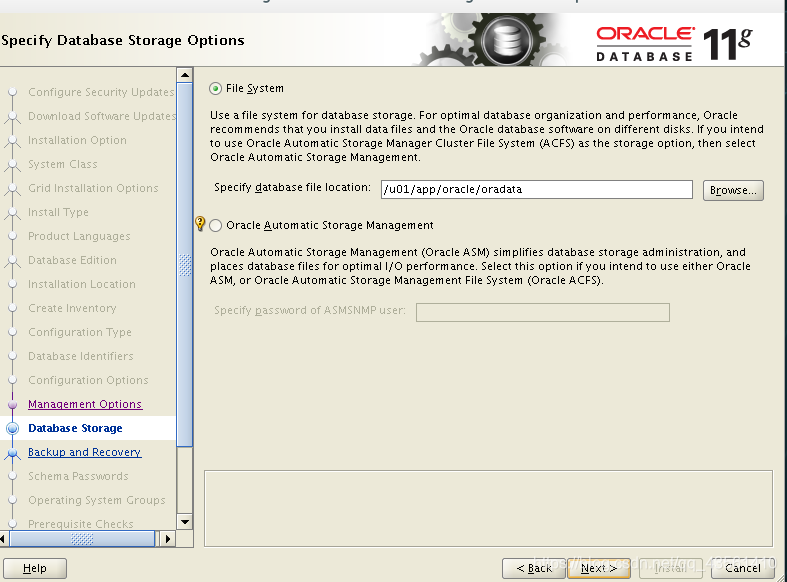Click the sidebar scroll down arrow
The width and height of the screenshot is (787, 582).
pyautogui.click(x=185, y=522)
